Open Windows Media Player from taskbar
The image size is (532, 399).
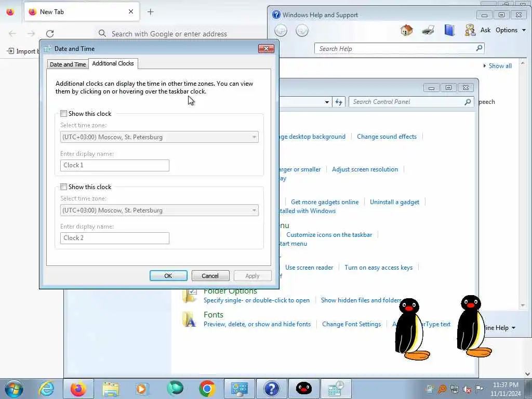pyautogui.click(x=142, y=389)
